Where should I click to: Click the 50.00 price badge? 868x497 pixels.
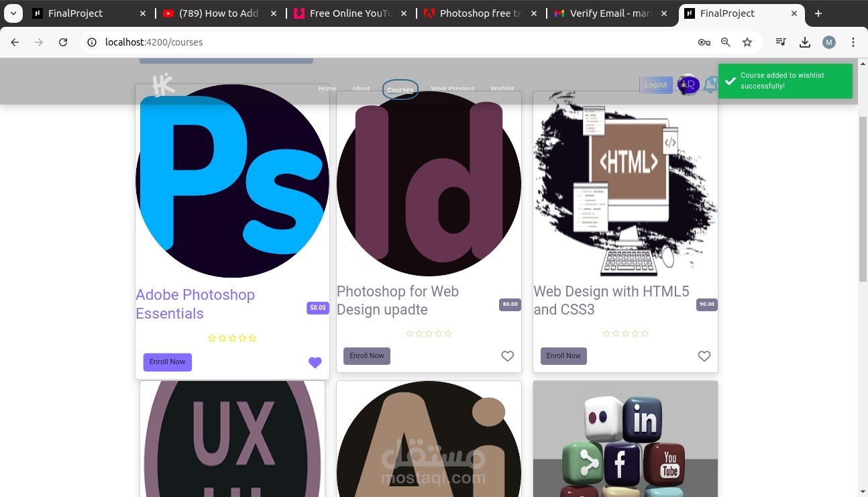pyautogui.click(x=317, y=308)
